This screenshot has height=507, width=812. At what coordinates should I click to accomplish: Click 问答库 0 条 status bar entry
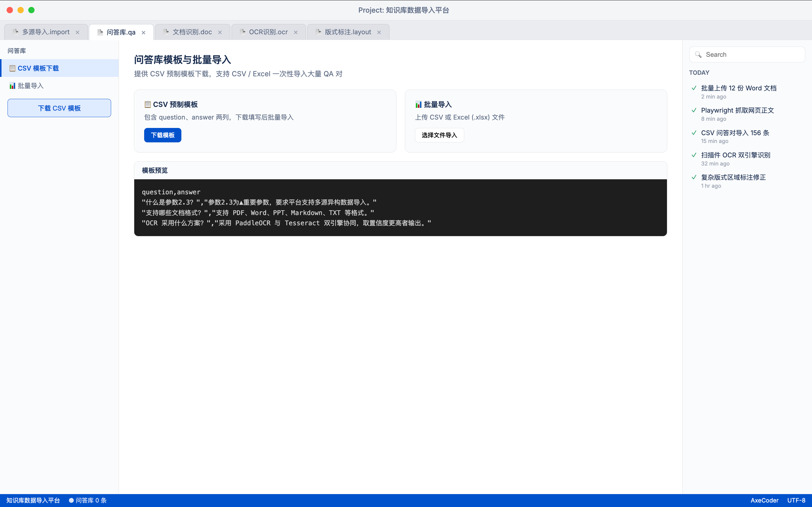coord(88,500)
